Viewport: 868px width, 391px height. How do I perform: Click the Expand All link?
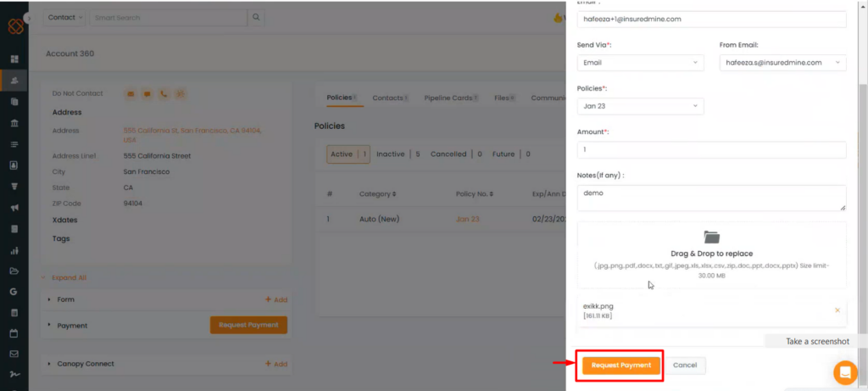click(x=70, y=277)
